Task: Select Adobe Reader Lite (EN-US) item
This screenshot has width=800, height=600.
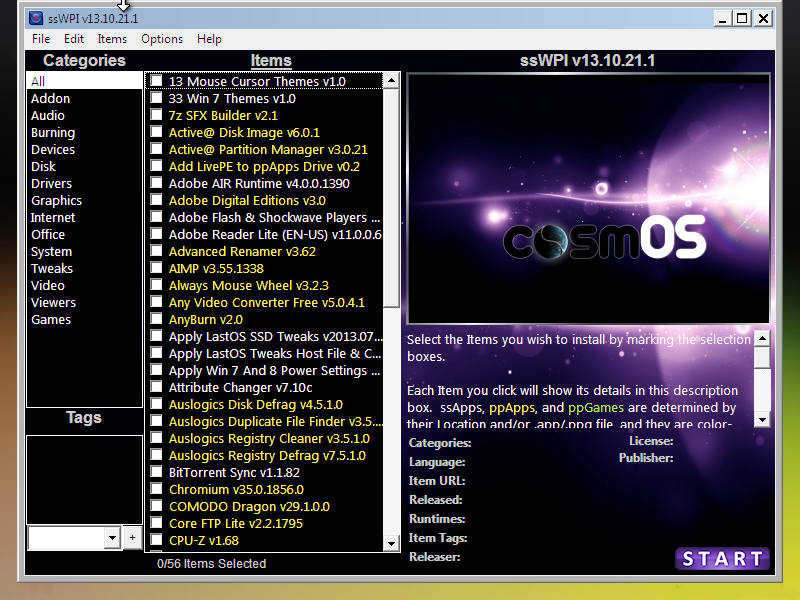Action: click(x=275, y=234)
